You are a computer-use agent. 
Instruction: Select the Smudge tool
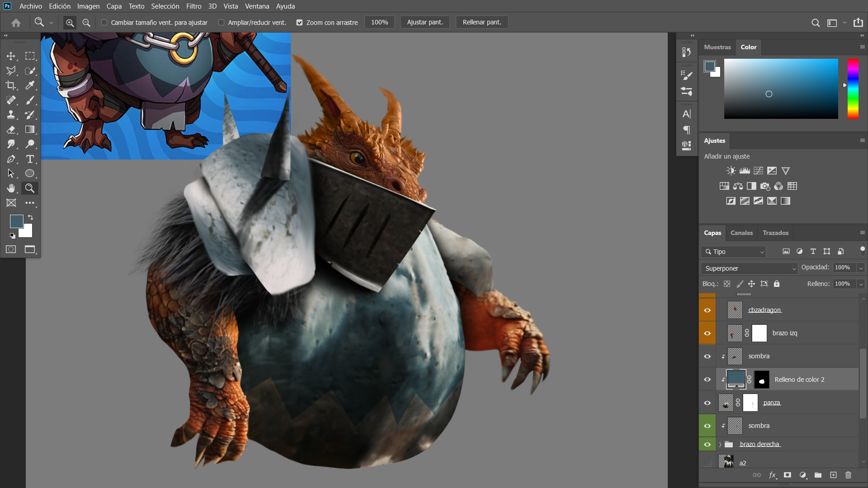[11, 144]
